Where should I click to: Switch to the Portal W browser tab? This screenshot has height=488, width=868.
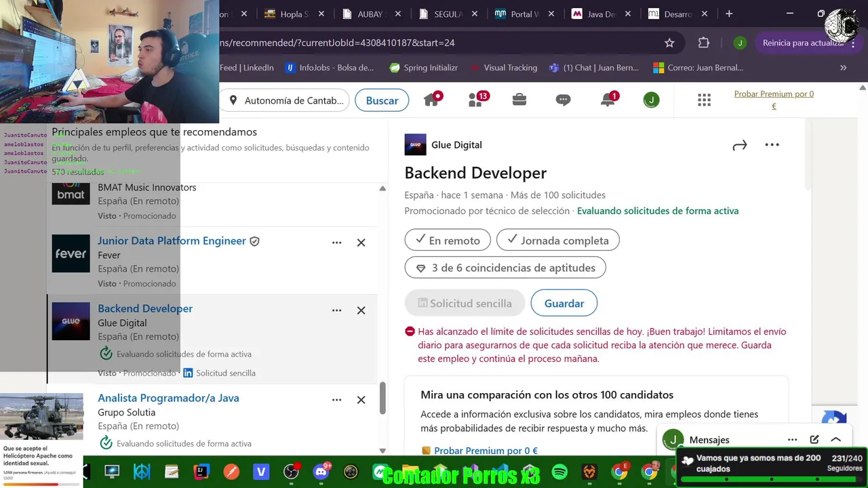point(526,14)
